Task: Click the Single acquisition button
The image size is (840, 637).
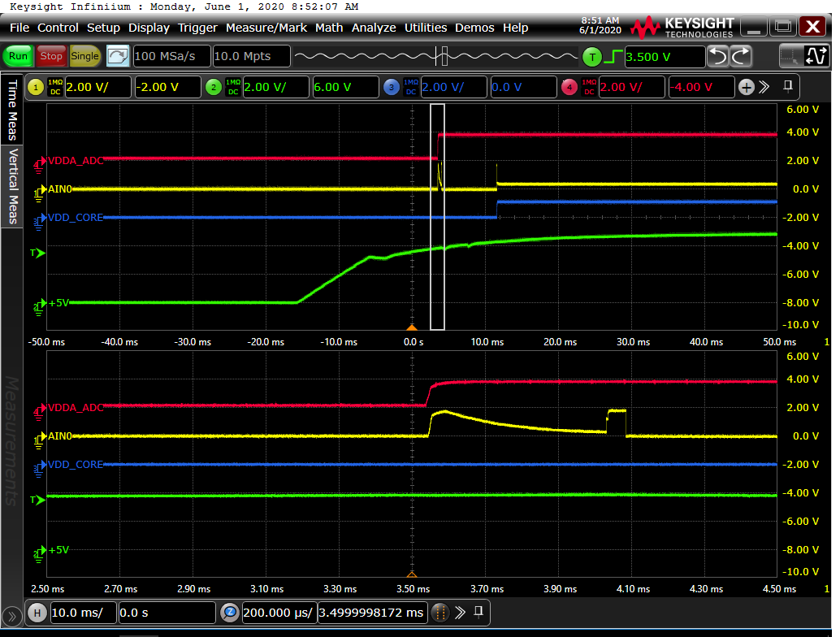Action: [x=84, y=56]
